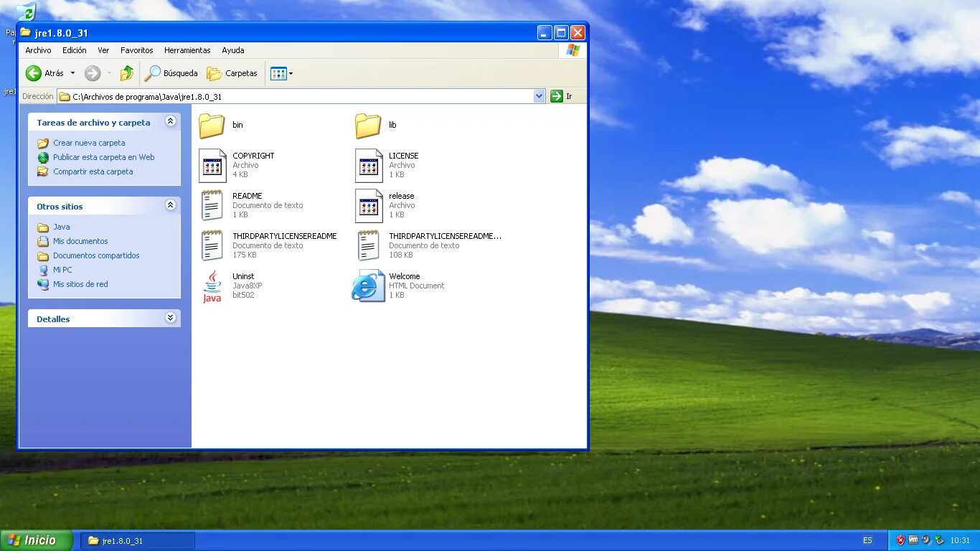Click the Welcome file name label
Image resolution: width=980 pixels, height=551 pixels.
pyautogui.click(x=405, y=276)
